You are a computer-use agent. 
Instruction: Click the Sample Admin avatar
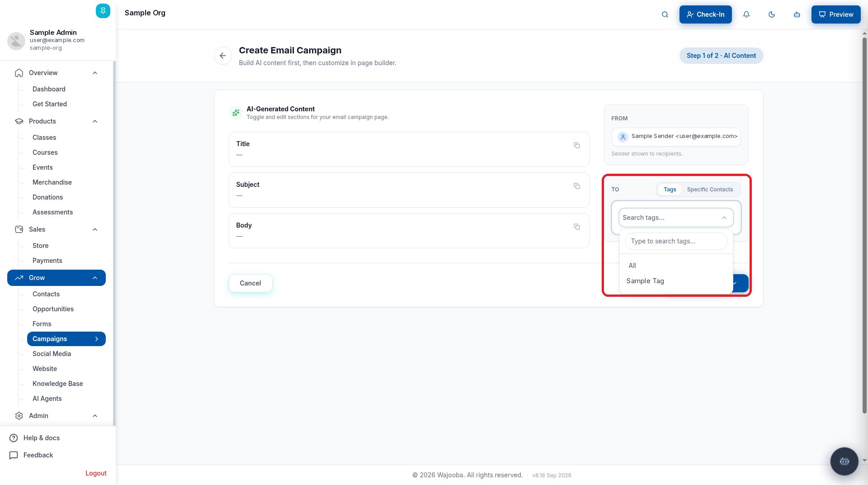pos(16,41)
